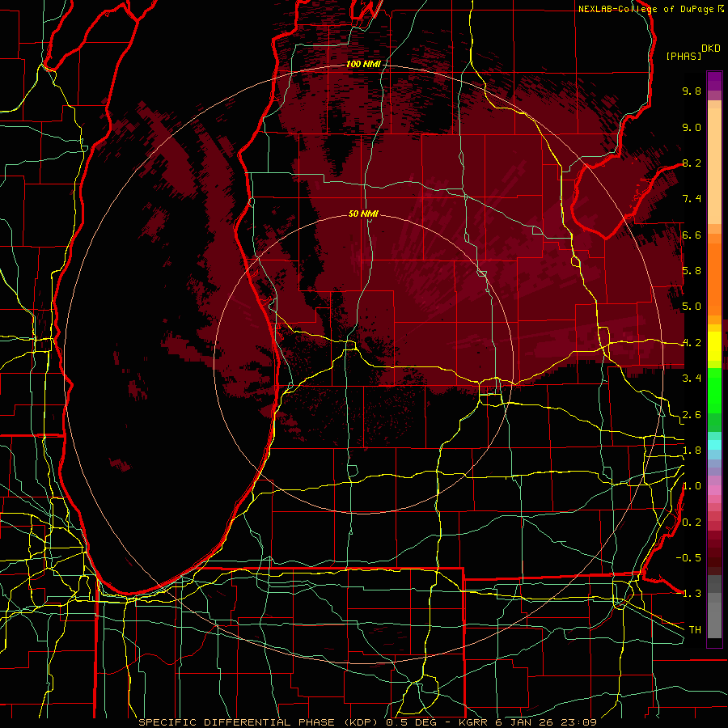Screen dimensions: 728x728
Task: Click "SPECIFIC DIFFERENTIAL PHASE (KDP)" in the caption
Action: (260, 722)
